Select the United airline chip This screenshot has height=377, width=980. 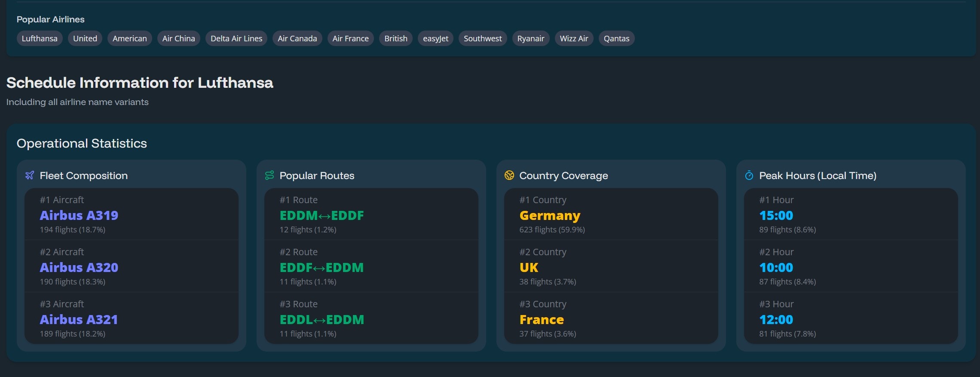[85, 39]
